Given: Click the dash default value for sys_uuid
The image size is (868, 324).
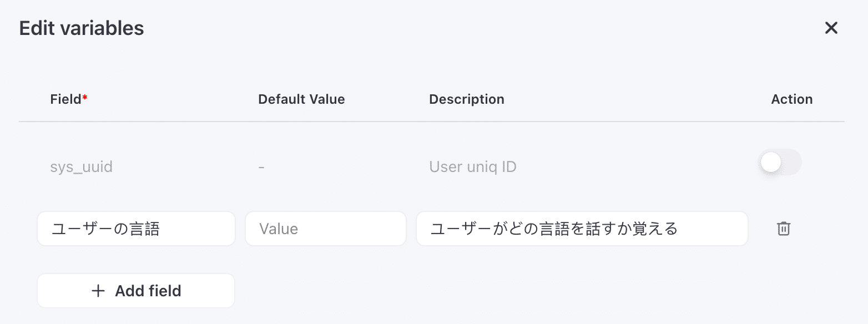Looking at the screenshot, I should (261, 167).
